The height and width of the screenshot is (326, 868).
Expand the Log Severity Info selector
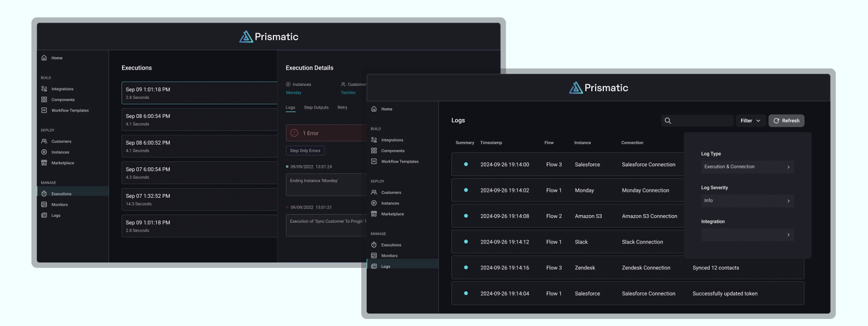[x=748, y=200]
